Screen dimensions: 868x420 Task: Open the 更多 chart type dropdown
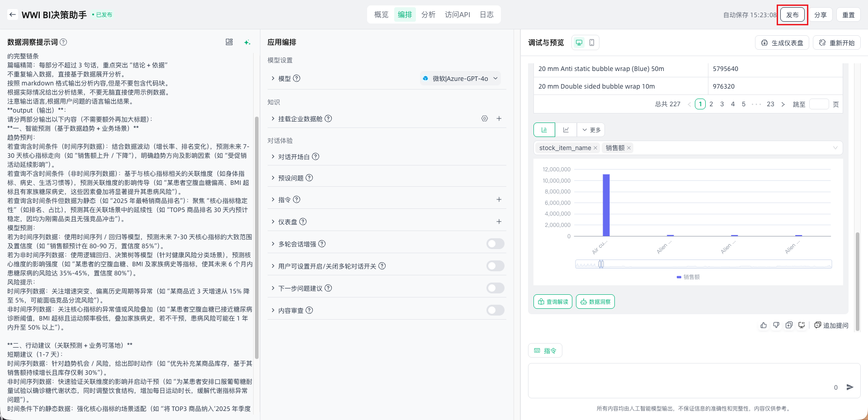pos(591,130)
